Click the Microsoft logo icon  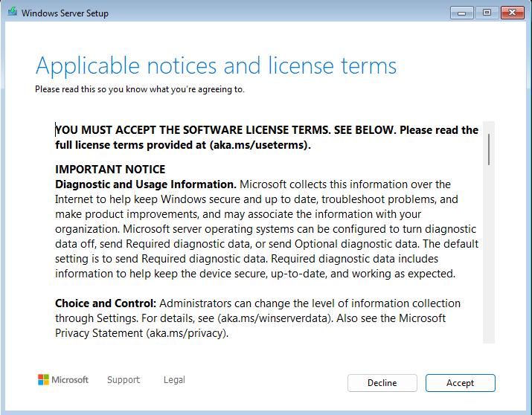tap(43, 380)
